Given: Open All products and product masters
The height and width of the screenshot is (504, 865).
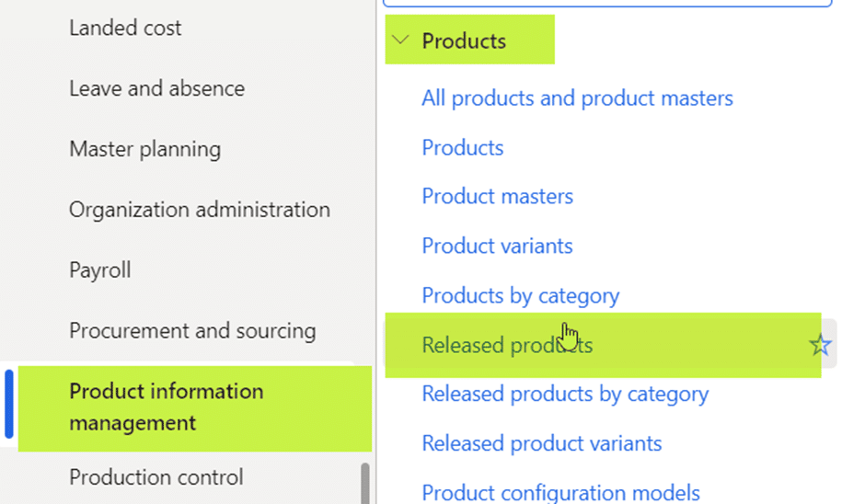Looking at the screenshot, I should (577, 98).
